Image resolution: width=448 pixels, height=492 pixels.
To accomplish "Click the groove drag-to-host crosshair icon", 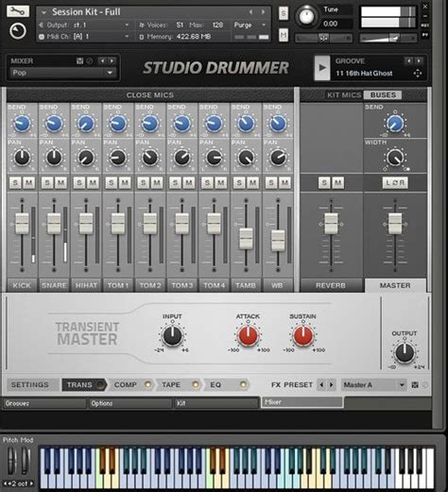I will (418, 74).
